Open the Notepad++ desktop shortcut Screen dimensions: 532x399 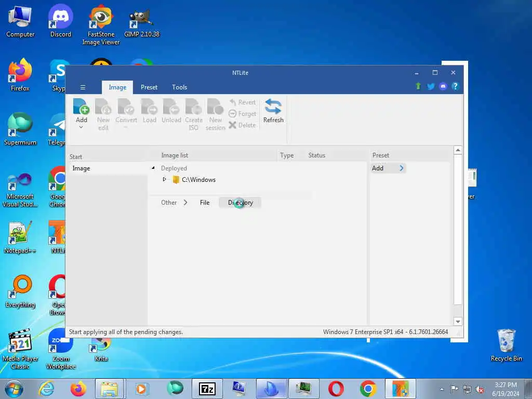pyautogui.click(x=20, y=237)
